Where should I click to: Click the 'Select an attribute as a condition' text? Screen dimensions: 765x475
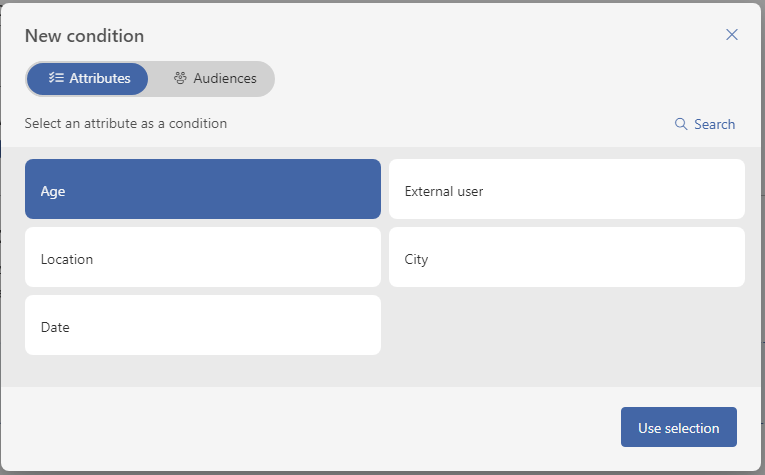point(126,123)
